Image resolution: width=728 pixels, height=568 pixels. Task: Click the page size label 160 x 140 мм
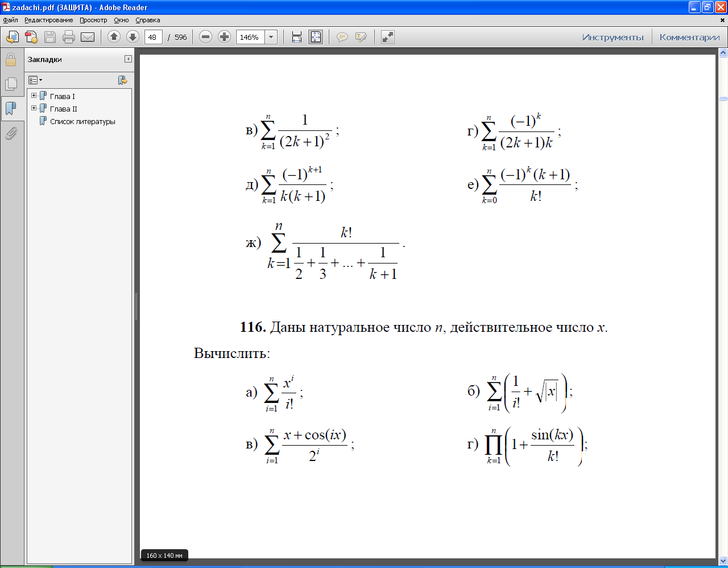point(164,555)
